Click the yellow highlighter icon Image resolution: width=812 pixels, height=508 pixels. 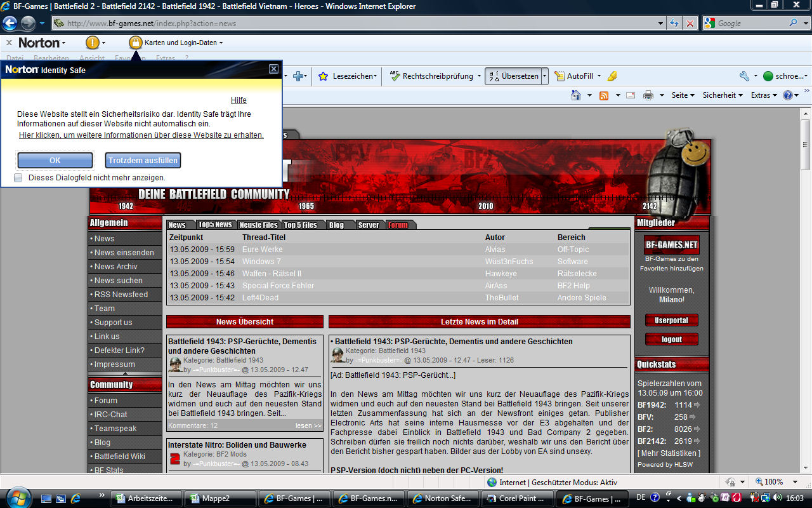click(612, 76)
